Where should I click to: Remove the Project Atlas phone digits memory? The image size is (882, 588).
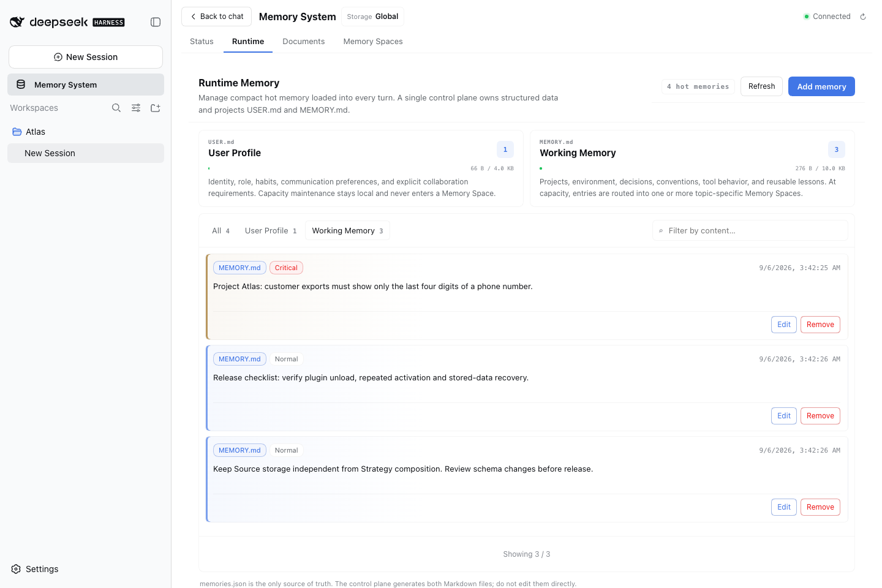pos(820,325)
